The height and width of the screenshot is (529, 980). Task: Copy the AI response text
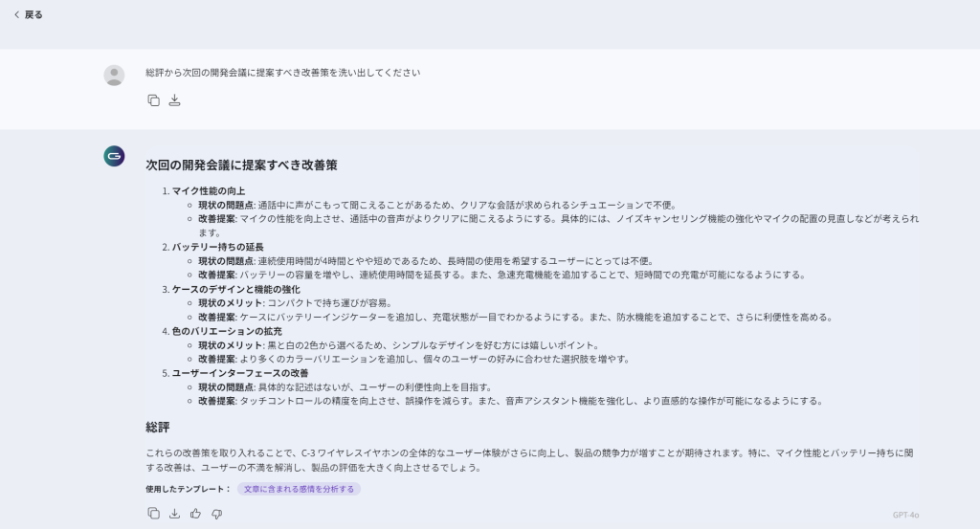coord(153,514)
